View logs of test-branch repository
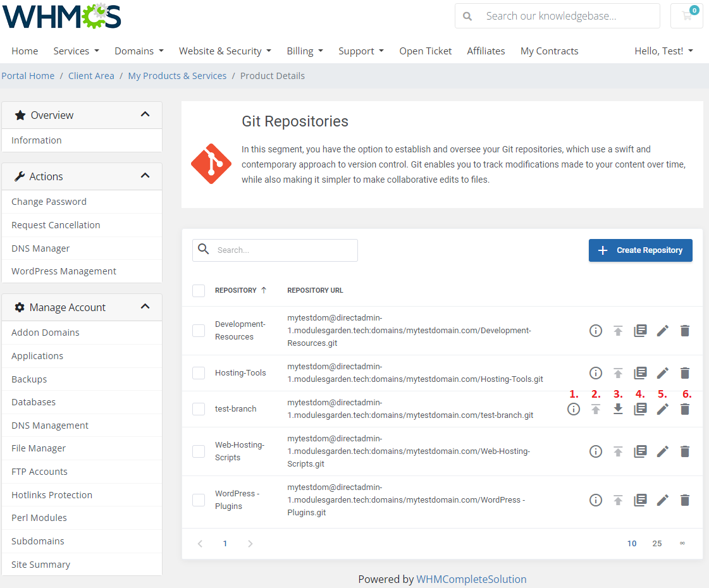 [x=640, y=409]
